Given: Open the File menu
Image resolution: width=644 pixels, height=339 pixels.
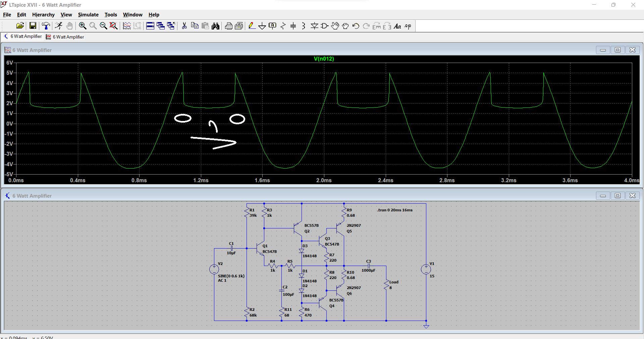Looking at the screenshot, I should click(x=7, y=15).
